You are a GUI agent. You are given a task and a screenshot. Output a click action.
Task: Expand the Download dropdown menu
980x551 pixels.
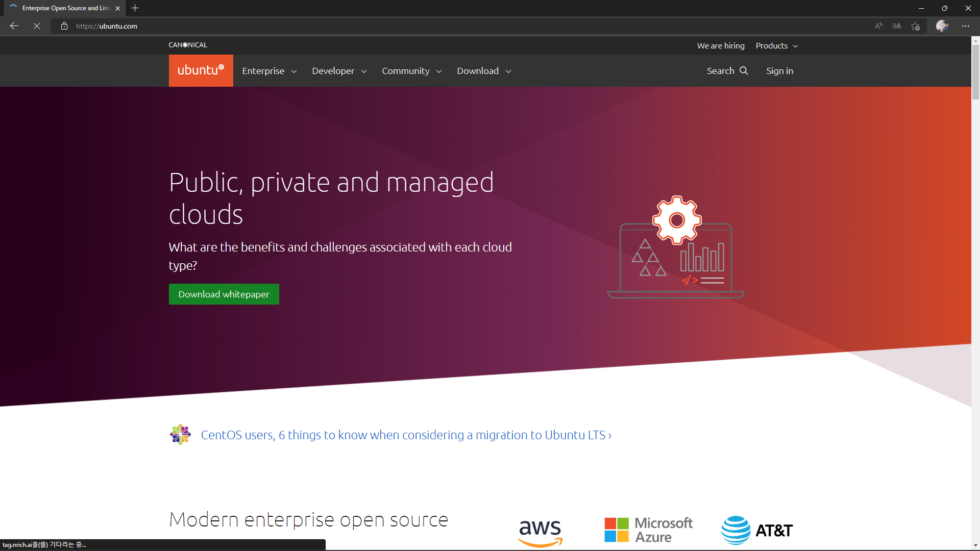click(484, 71)
